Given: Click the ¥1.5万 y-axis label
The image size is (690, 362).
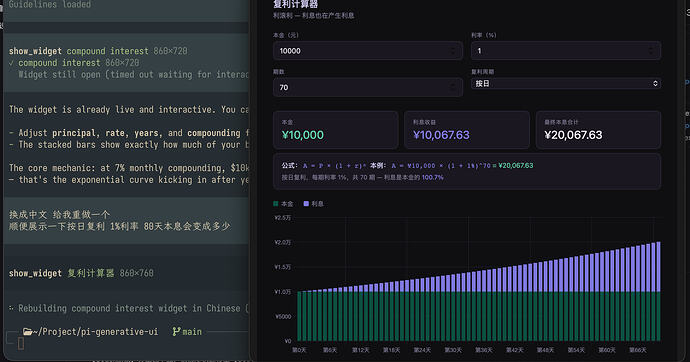Looking at the screenshot, I should point(283,267).
